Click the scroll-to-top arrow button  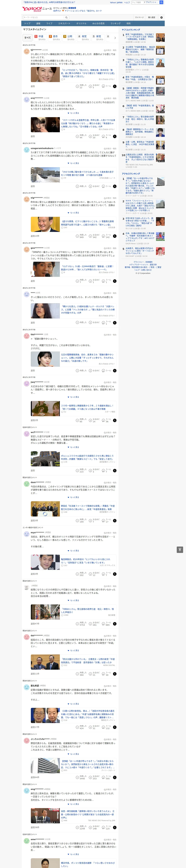coord(180,550)
